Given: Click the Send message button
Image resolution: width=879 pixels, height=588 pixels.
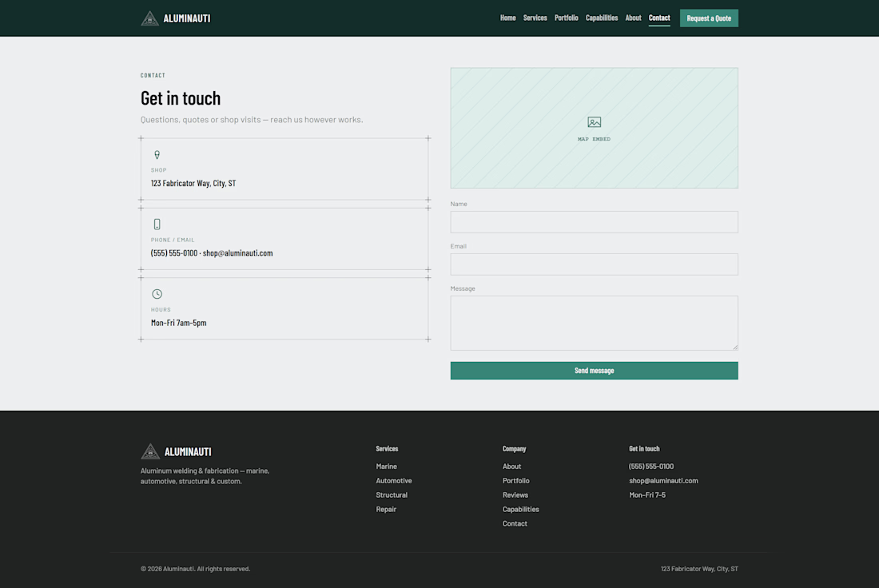Looking at the screenshot, I should click(595, 371).
